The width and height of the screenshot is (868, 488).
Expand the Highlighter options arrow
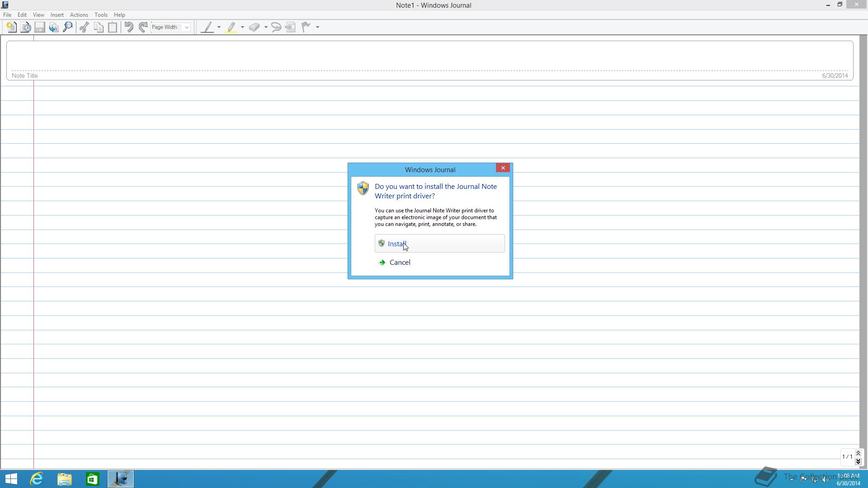(242, 27)
